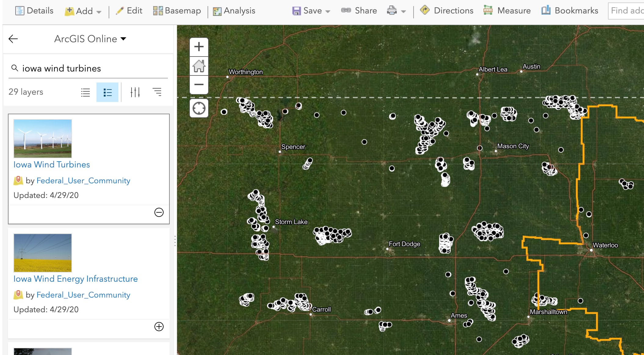
Task: Switch to detailed list view
Action: 107,92
